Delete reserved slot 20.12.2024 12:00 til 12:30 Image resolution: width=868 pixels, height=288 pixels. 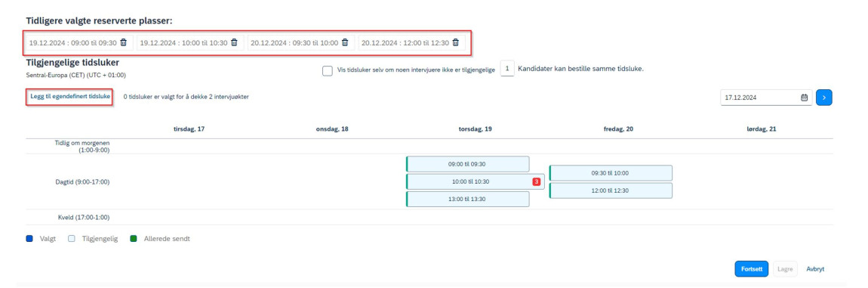[456, 43]
